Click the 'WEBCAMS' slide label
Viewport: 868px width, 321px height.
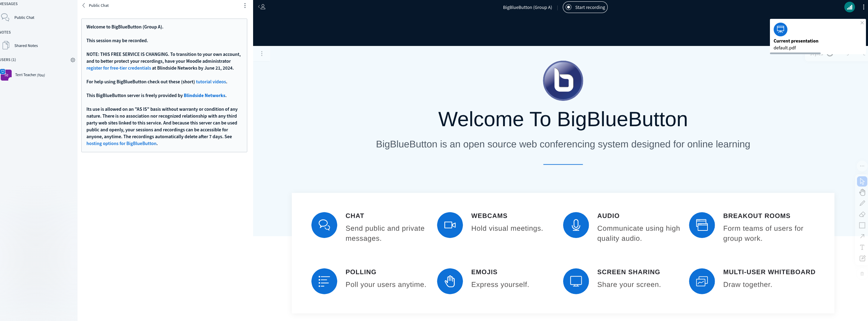[x=489, y=216]
